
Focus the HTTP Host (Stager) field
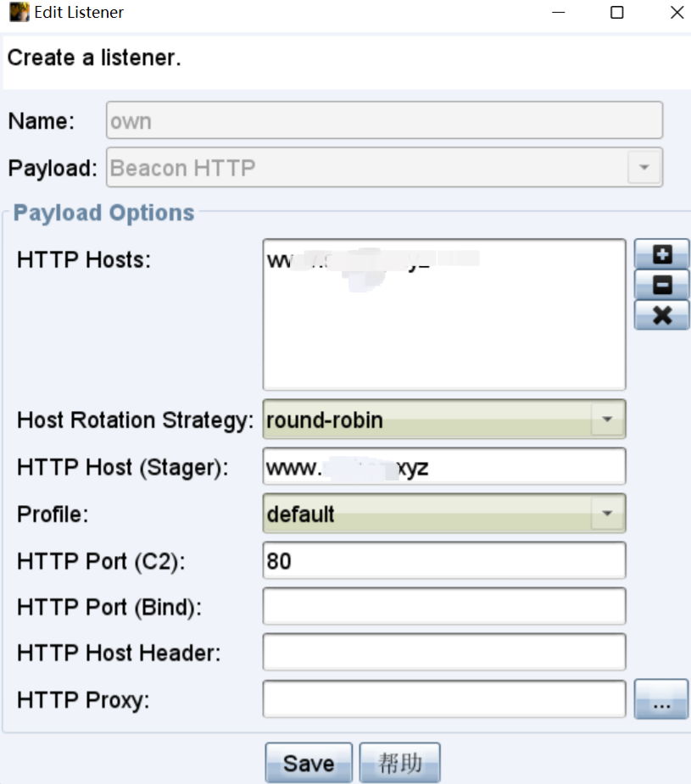tap(443, 467)
